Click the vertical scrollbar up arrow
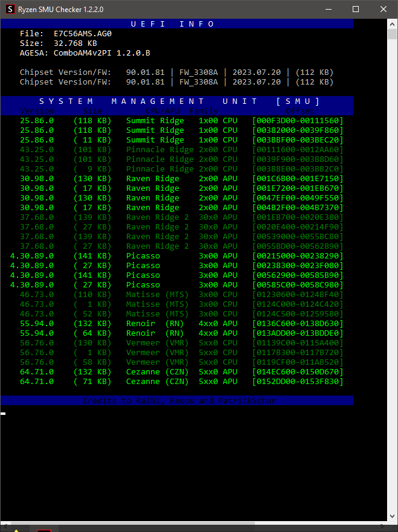This screenshot has width=398, height=532. [x=392, y=24]
